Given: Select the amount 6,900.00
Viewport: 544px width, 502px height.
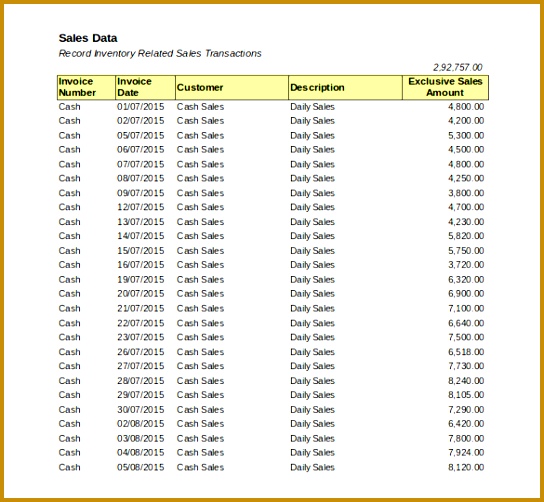Looking at the screenshot, I should pyautogui.click(x=466, y=293).
